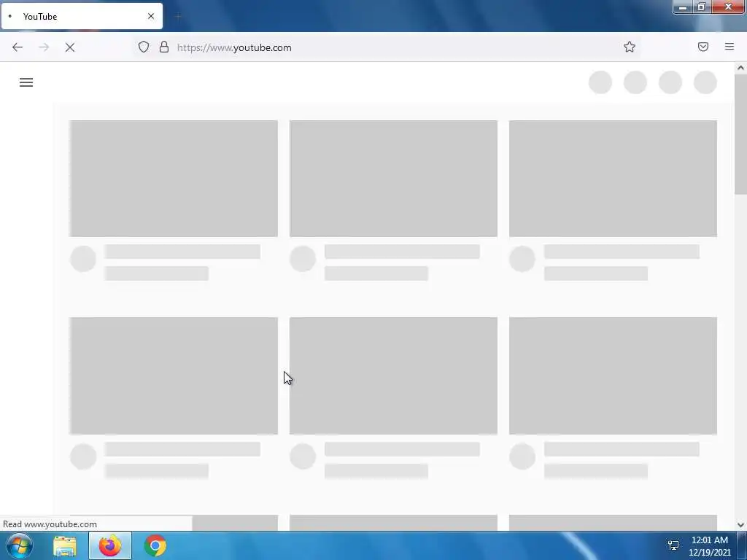Restore down the Firefox window
Viewport: 747px width, 560px height.
(701, 7)
